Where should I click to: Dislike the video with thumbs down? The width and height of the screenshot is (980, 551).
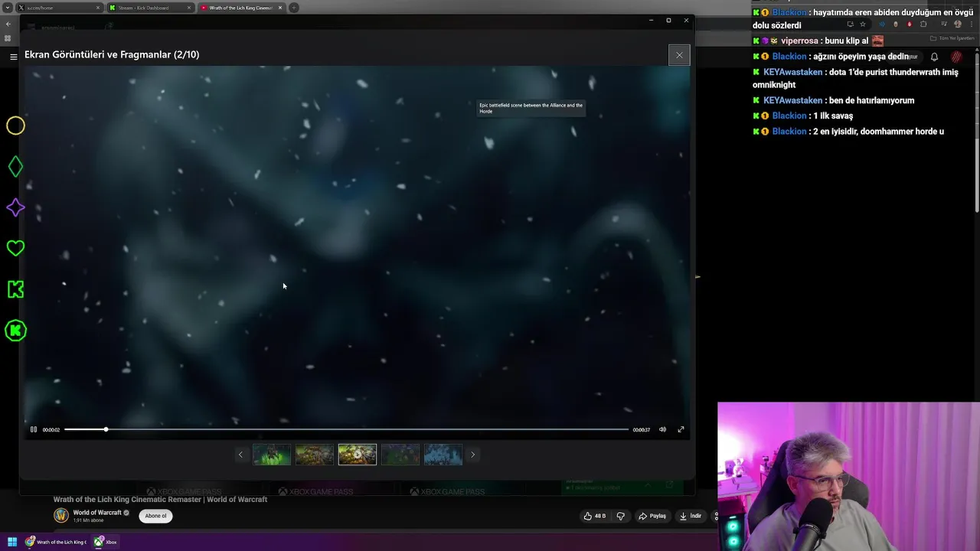[x=621, y=516]
